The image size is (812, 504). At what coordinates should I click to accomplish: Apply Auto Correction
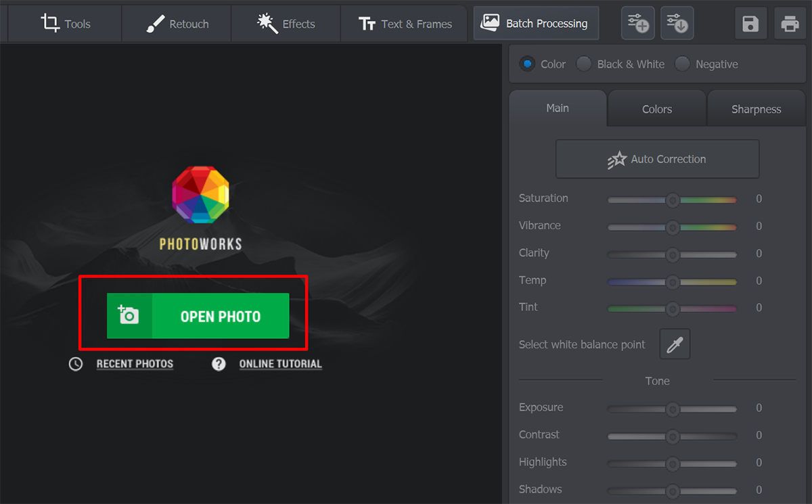pyautogui.click(x=657, y=159)
